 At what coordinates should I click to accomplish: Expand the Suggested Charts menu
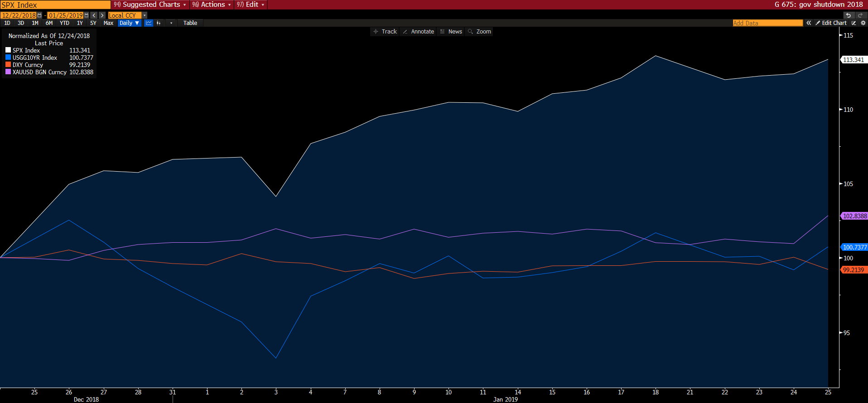149,5
